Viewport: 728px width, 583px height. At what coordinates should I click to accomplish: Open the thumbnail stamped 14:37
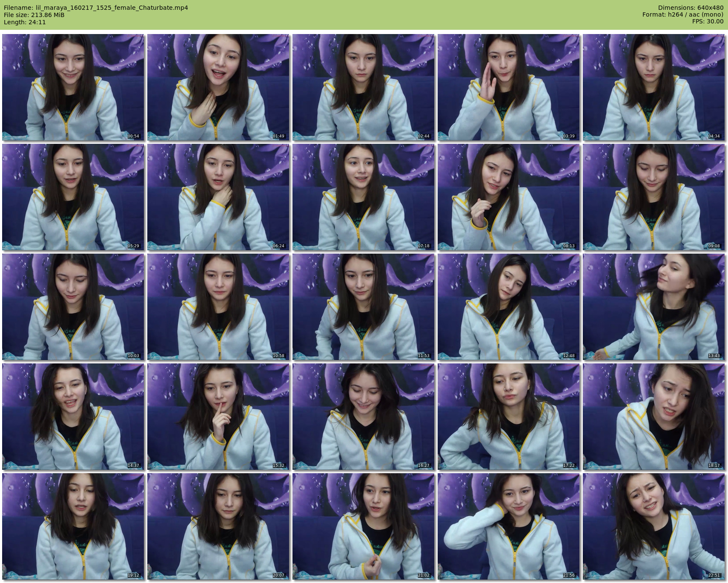click(x=73, y=417)
